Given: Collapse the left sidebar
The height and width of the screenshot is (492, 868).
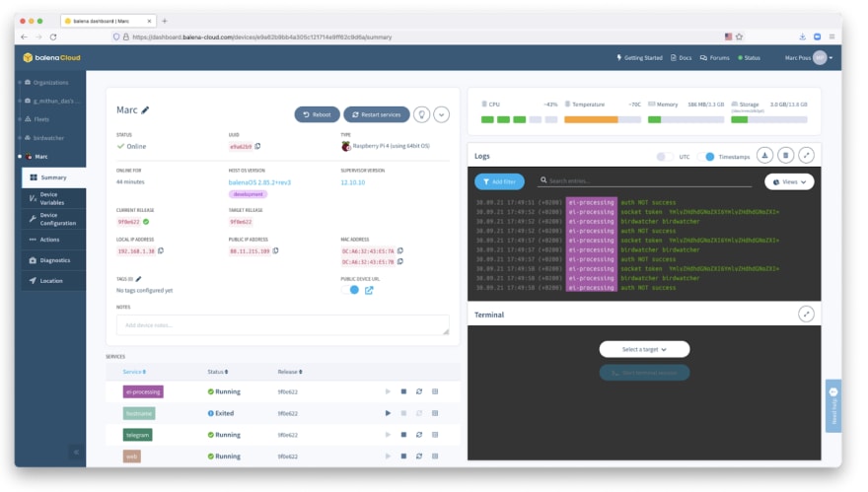Looking at the screenshot, I should tap(76, 453).
